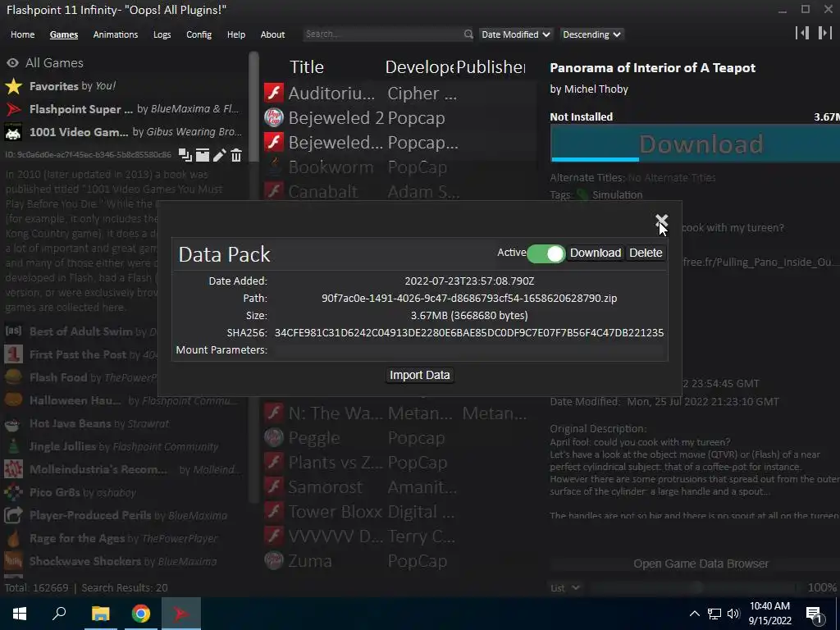Click the large Download progress button
This screenshot has height=630, width=840.
pyautogui.click(x=696, y=144)
